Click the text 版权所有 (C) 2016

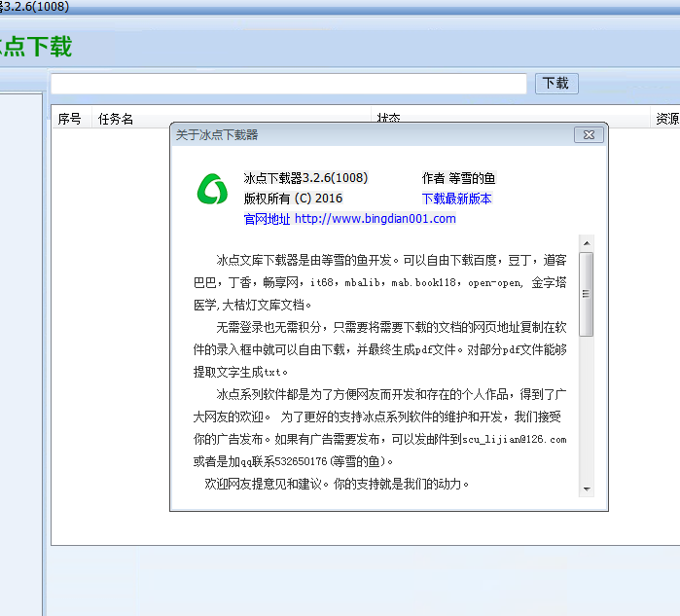tap(293, 199)
